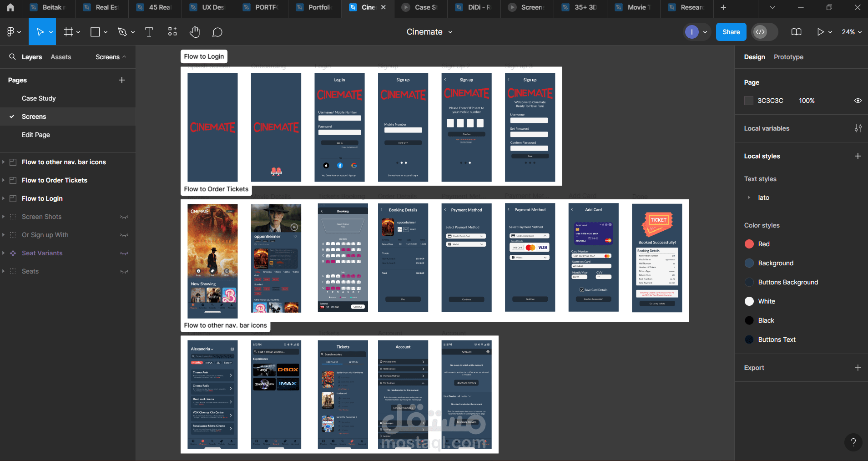Edit the page opacity 100% field
Viewport: 868px width, 461px height.
[807, 101]
